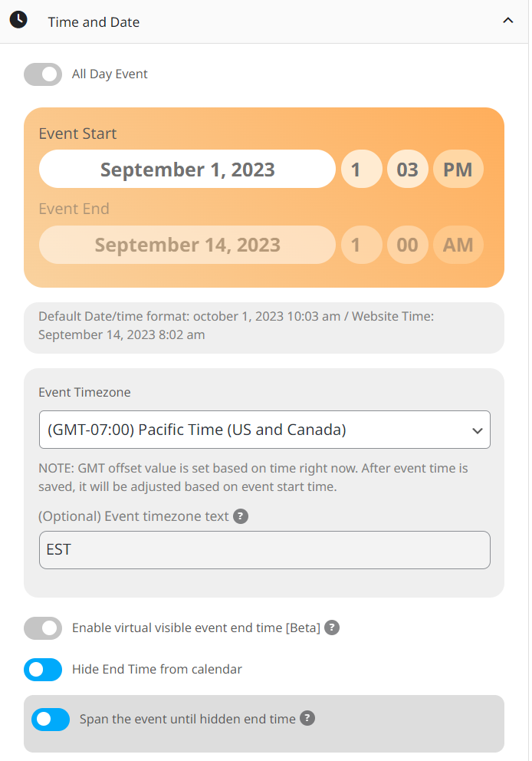The height and width of the screenshot is (761, 532).
Task: Click the clock icon beside Time and Date
Action: 18,20
